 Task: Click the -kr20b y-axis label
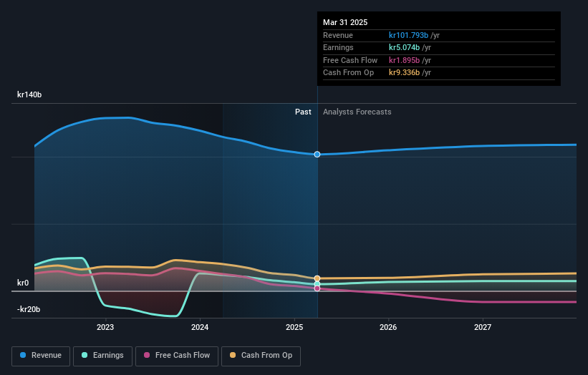pyautogui.click(x=29, y=309)
